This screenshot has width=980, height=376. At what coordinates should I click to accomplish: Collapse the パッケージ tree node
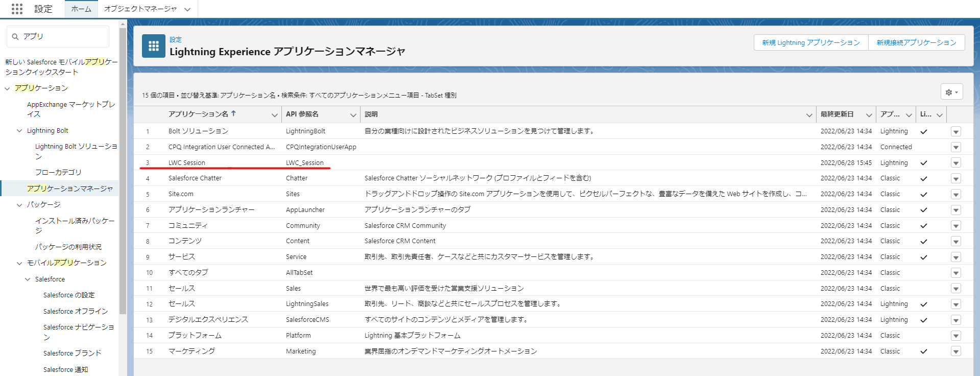pyautogui.click(x=19, y=205)
